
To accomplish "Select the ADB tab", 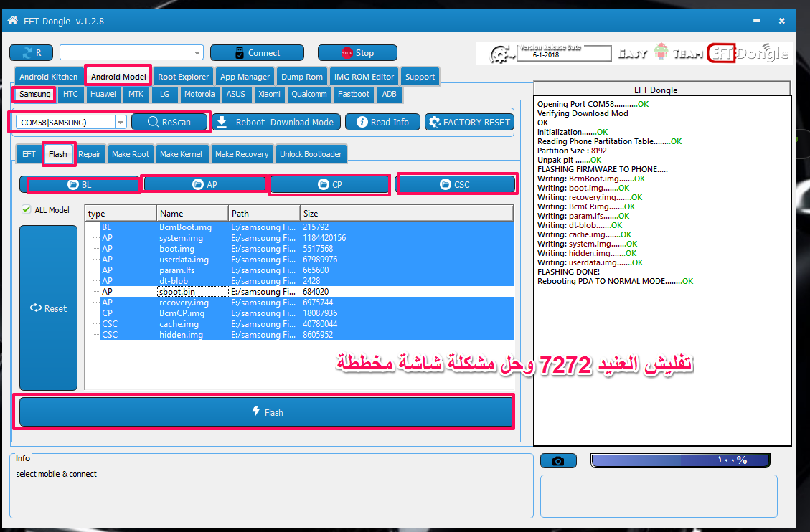I will 389,94.
